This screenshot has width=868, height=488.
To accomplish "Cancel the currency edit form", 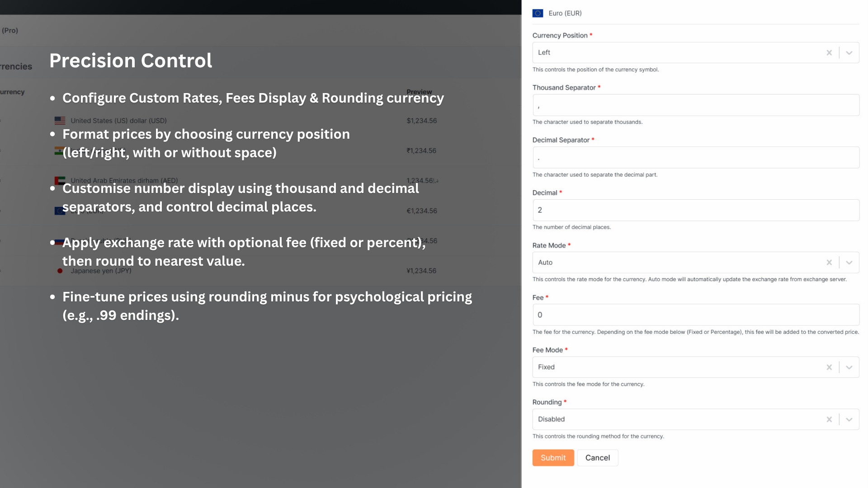I will 597,458.
